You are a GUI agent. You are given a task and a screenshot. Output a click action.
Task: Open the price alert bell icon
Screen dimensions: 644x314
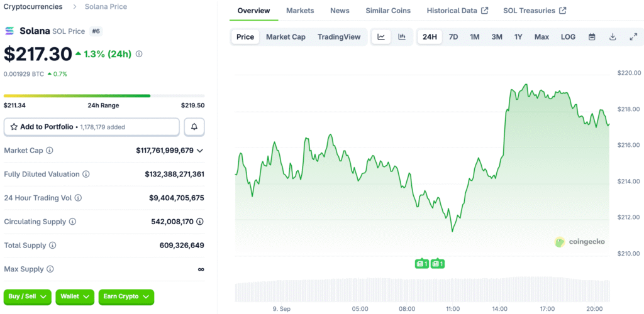coord(194,127)
